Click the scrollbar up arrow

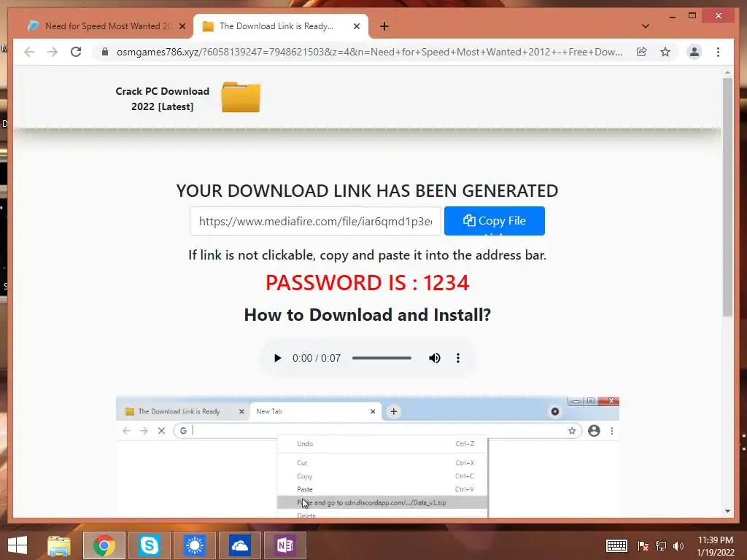pos(727,72)
